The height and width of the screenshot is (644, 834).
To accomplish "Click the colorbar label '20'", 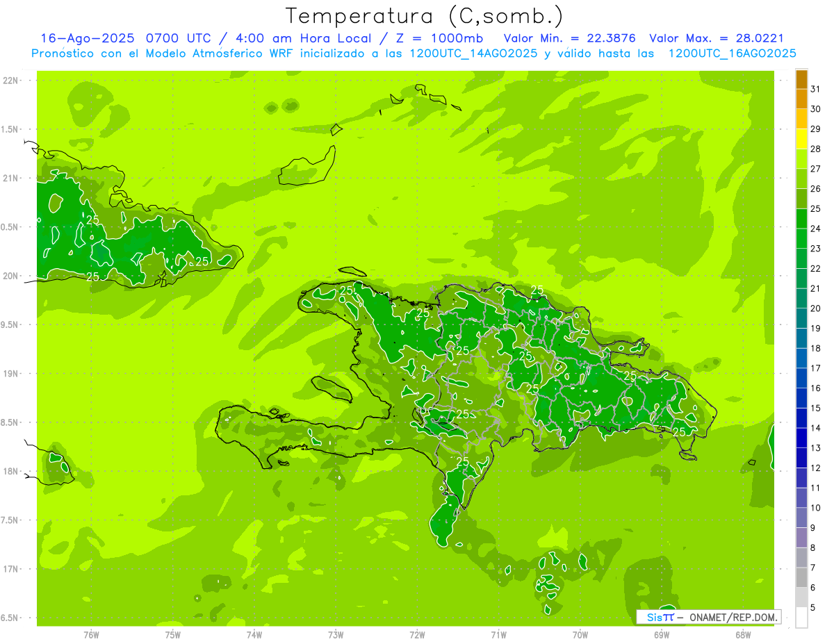I will point(816,308).
